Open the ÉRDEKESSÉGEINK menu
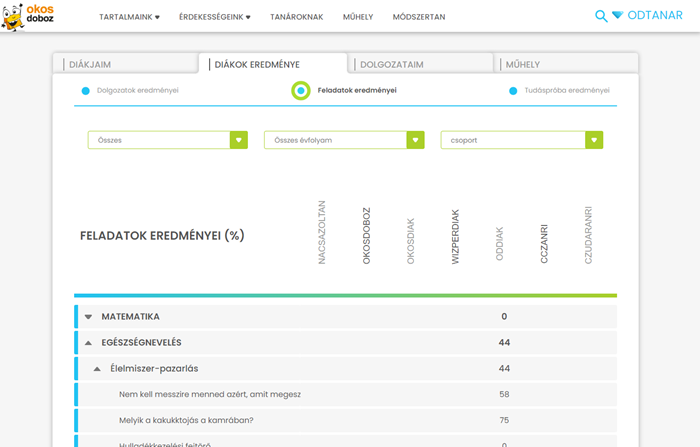This screenshot has width=700, height=447. 215,17
